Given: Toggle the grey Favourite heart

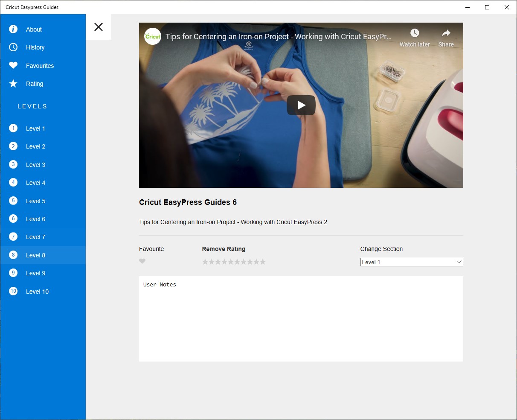Looking at the screenshot, I should click(x=142, y=261).
